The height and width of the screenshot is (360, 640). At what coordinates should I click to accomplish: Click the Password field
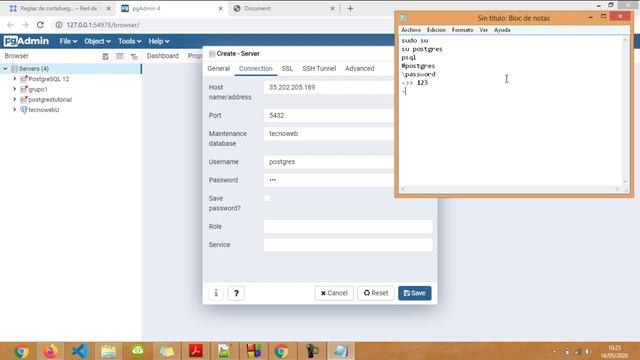[329, 180]
